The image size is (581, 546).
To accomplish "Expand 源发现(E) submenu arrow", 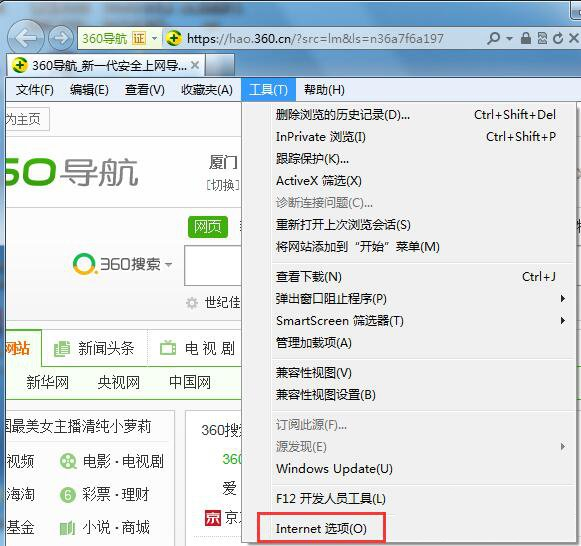I will pyautogui.click(x=562, y=447).
